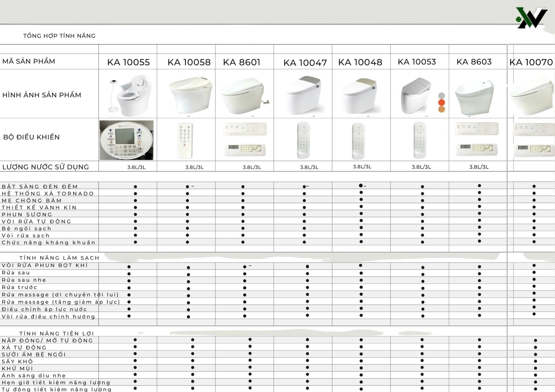
Task: Select the tan color swatch for KA 10053
Action: [x=442, y=109]
